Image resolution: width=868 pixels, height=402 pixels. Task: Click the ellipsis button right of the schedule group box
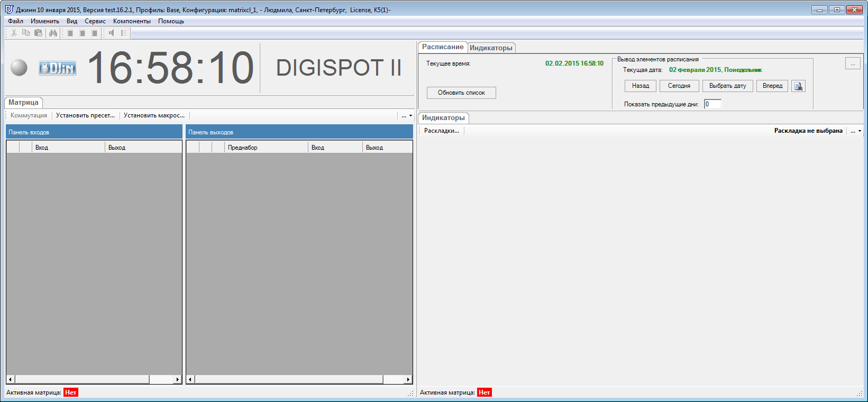(853, 63)
